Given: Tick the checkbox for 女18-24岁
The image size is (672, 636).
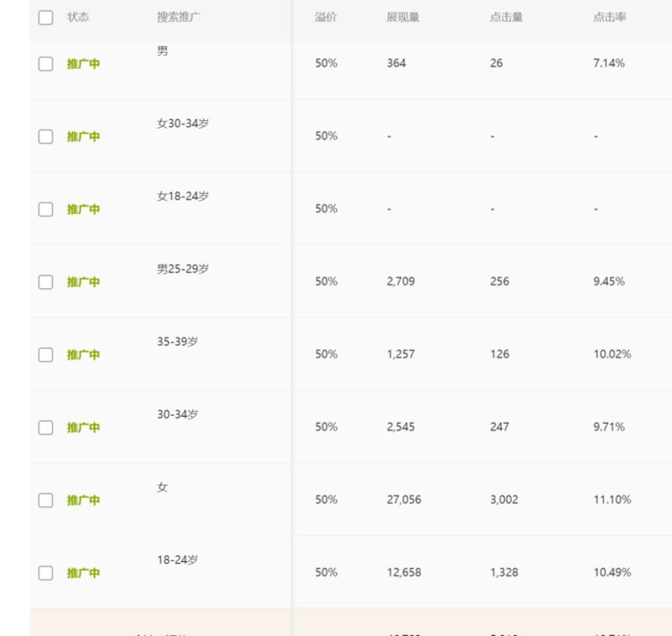Looking at the screenshot, I should tap(46, 209).
